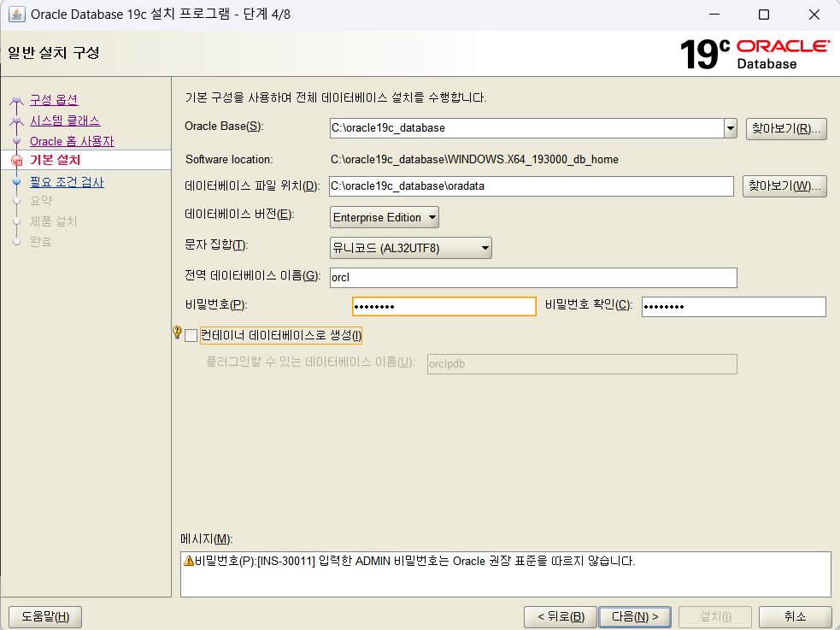The height and width of the screenshot is (630, 840).
Task: Click the 비밀번호(P) password field
Action: coord(444,306)
